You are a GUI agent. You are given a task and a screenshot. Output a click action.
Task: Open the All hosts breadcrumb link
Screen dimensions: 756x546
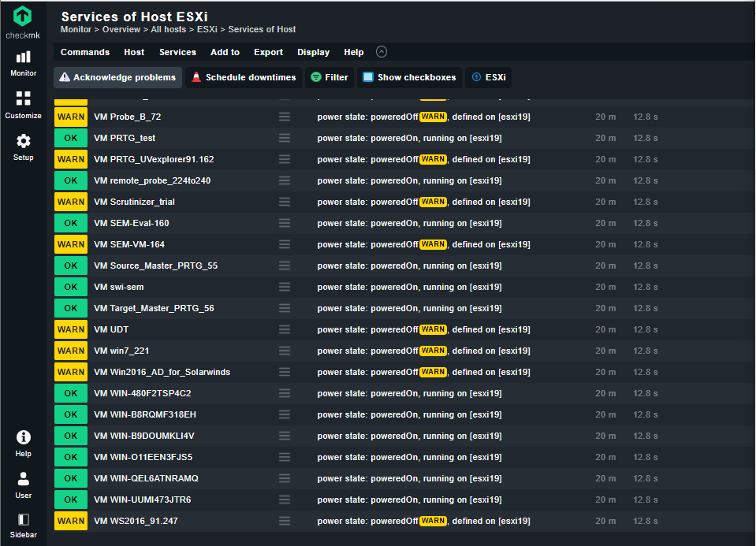[168, 29]
